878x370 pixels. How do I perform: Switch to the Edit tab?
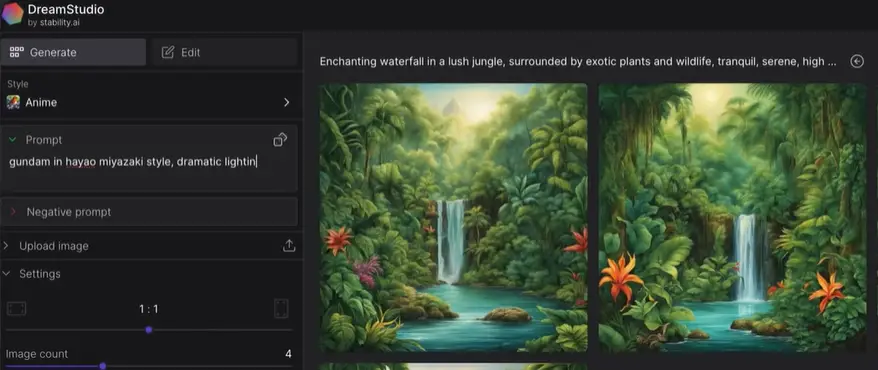[225, 52]
